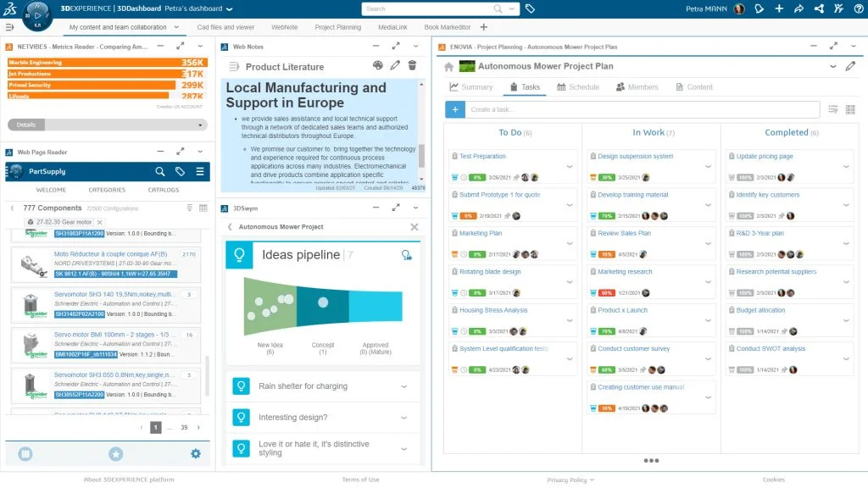Click the Product Literature pencil edit icon
Viewport: 868px width, 488px height.
point(395,66)
